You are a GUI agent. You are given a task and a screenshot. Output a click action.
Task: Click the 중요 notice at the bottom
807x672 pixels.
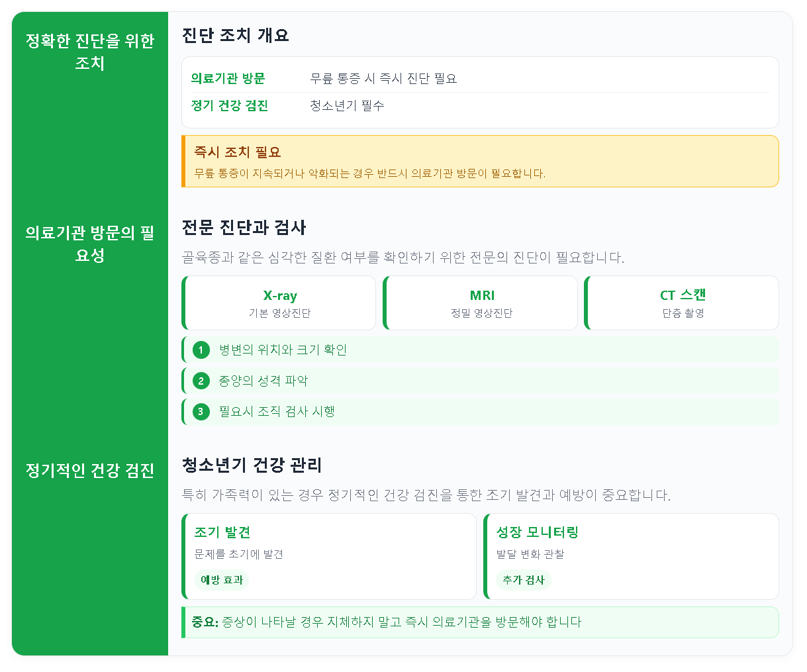480,622
